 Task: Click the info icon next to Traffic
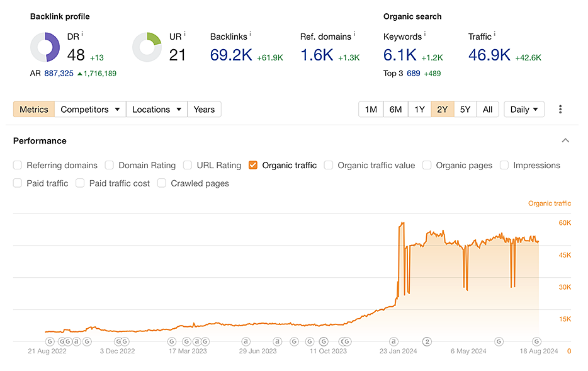tap(495, 35)
